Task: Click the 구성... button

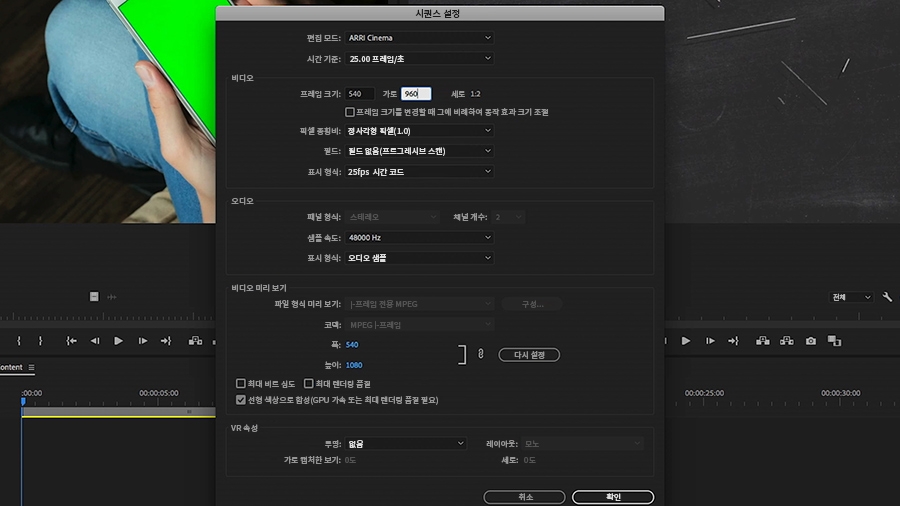Action: 532,304
